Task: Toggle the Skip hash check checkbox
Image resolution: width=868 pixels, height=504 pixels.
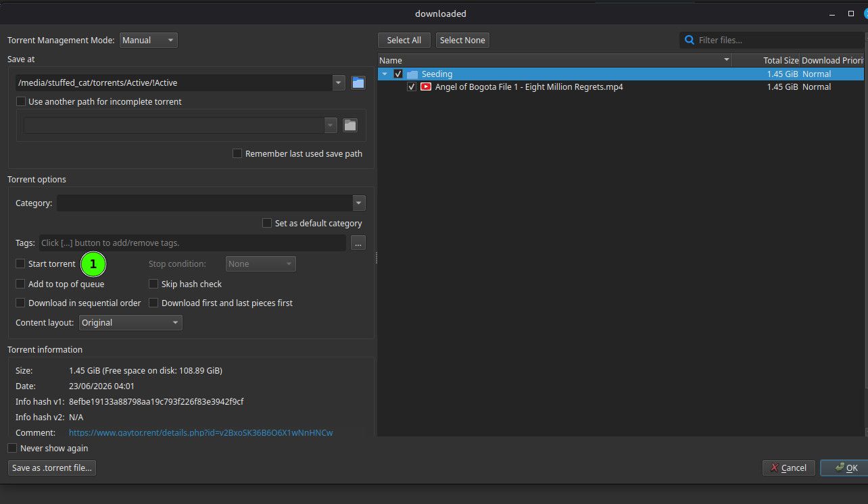Action: pyautogui.click(x=153, y=284)
